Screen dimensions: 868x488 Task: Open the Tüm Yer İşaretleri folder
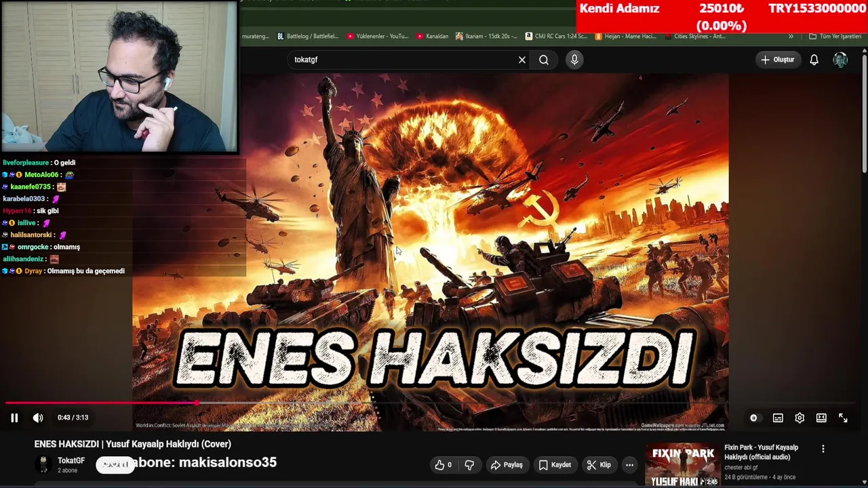click(835, 37)
